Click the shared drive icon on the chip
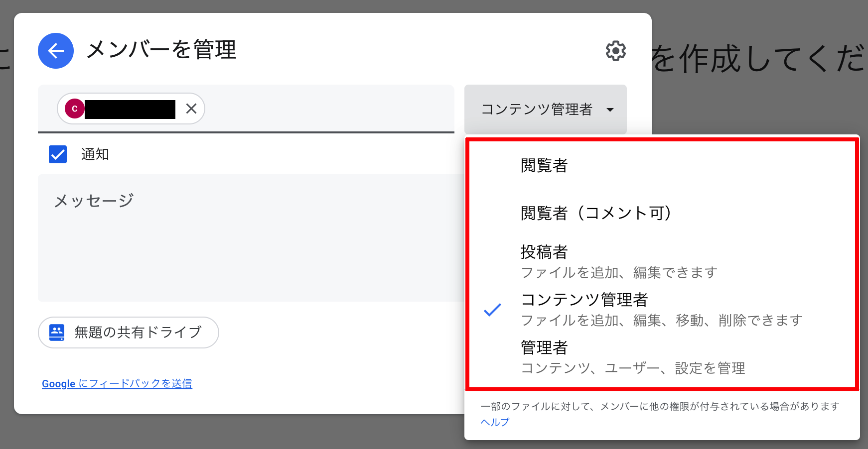 point(56,333)
